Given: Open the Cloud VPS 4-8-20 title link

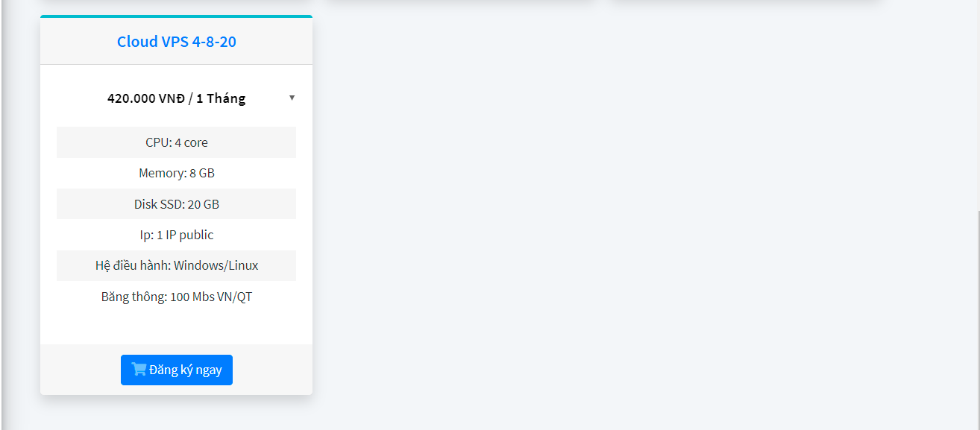Looking at the screenshot, I should pos(177,42).
